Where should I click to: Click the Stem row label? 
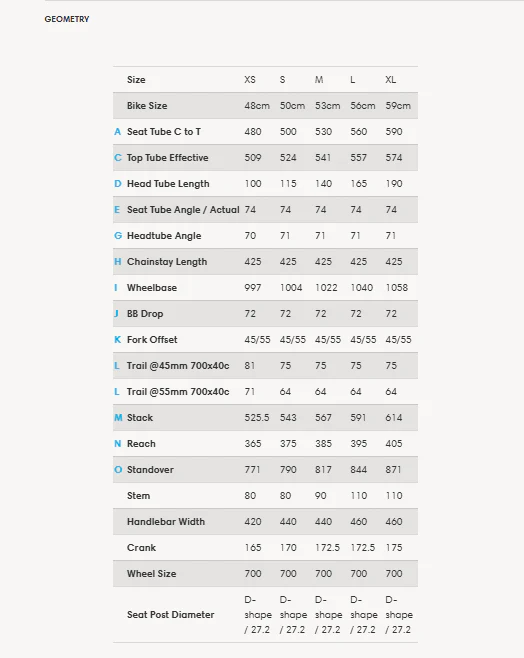point(138,496)
